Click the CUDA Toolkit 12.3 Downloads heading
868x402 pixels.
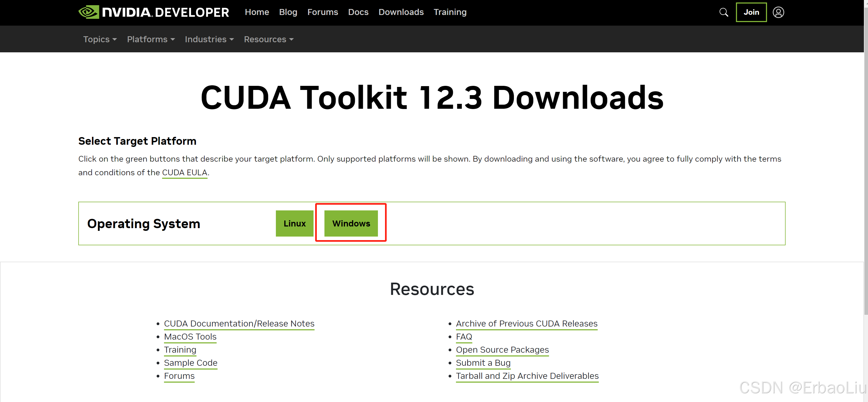432,98
